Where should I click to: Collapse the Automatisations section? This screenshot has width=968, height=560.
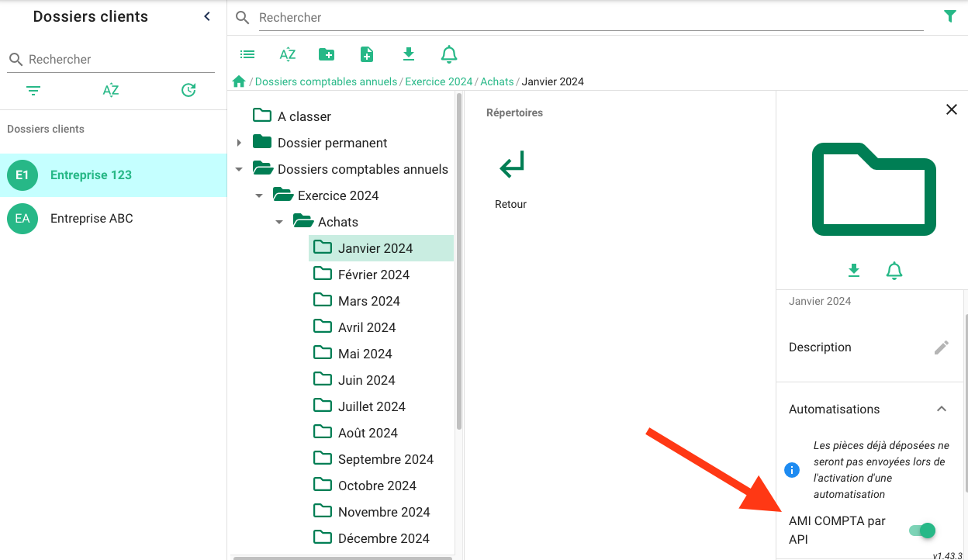pos(941,409)
